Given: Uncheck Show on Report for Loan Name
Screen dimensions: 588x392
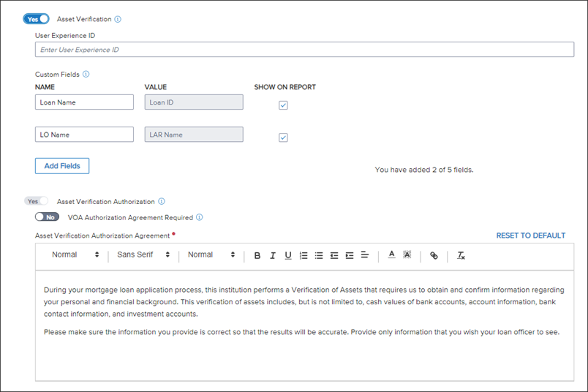Looking at the screenshot, I should [284, 105].
